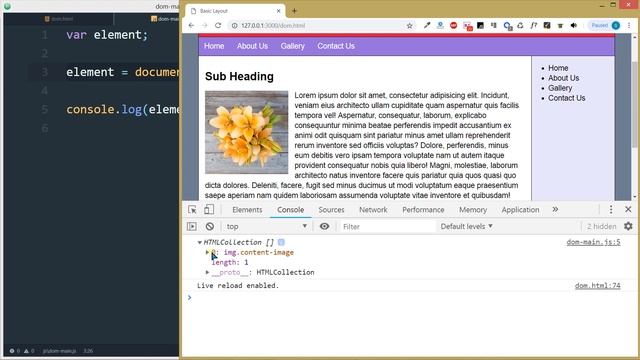640x360 pixels.
Task: Close the DevTools panel
Action: (628, 209)
